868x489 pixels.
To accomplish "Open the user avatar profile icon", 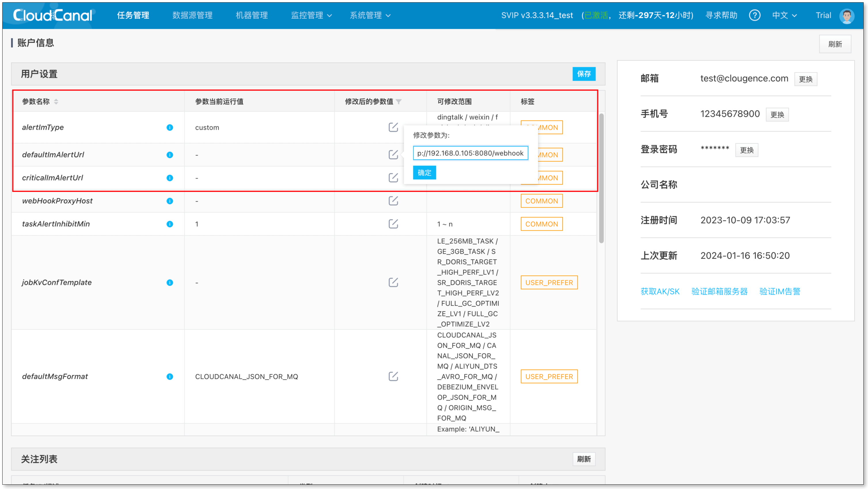I will coord(846,16).
